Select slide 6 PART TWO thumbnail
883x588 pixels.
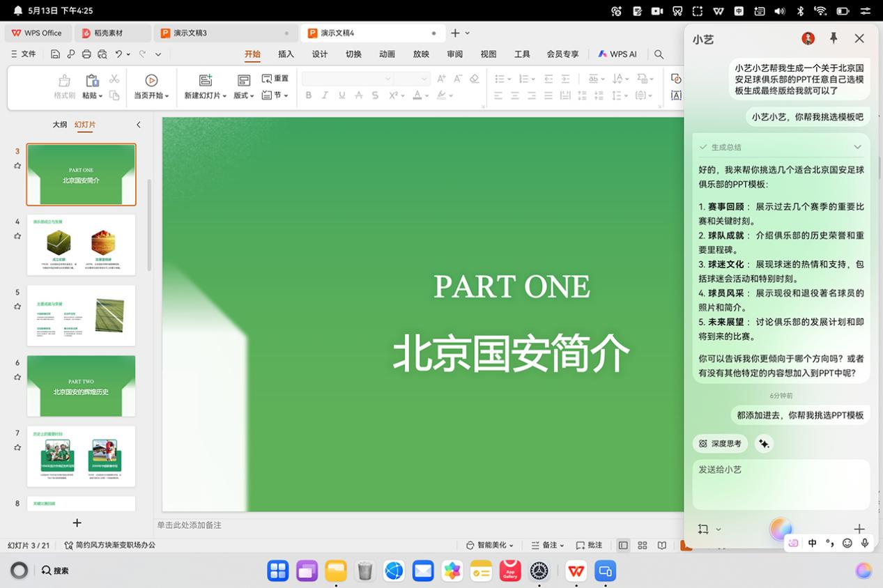pos(81,386)
